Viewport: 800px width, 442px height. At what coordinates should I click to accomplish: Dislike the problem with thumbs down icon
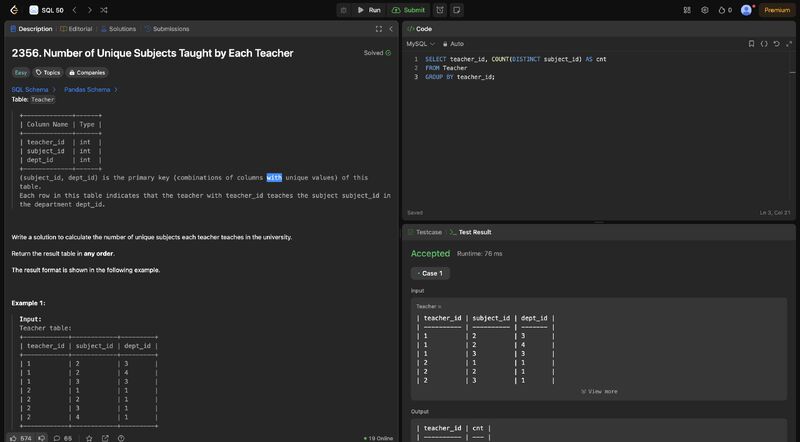point(42,438)
